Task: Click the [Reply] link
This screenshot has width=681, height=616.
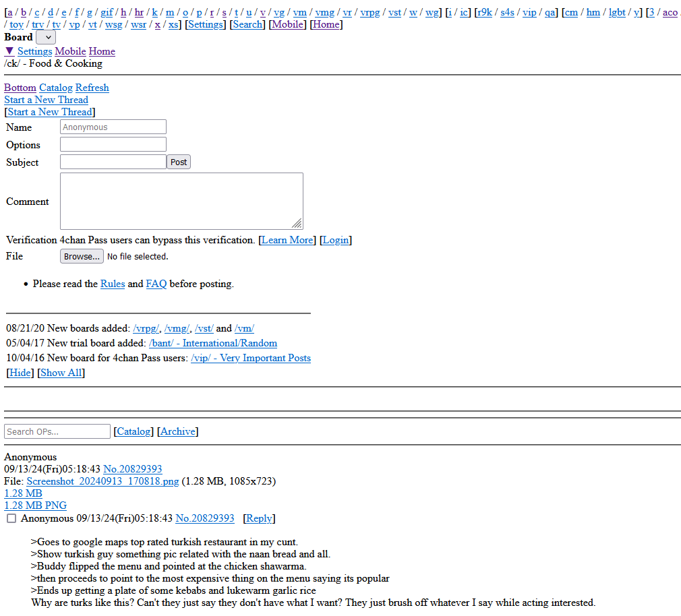Action: [259, 518]
